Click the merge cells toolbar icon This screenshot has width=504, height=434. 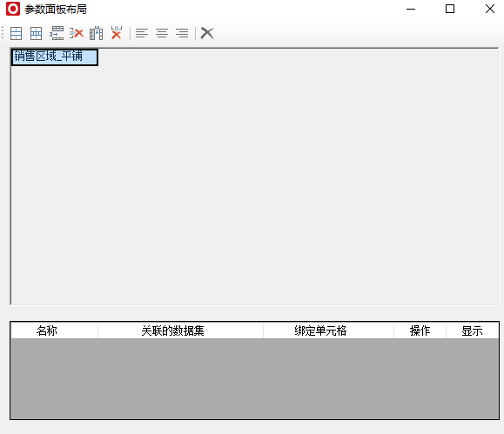pyautogui.click(x=16, y=33)
